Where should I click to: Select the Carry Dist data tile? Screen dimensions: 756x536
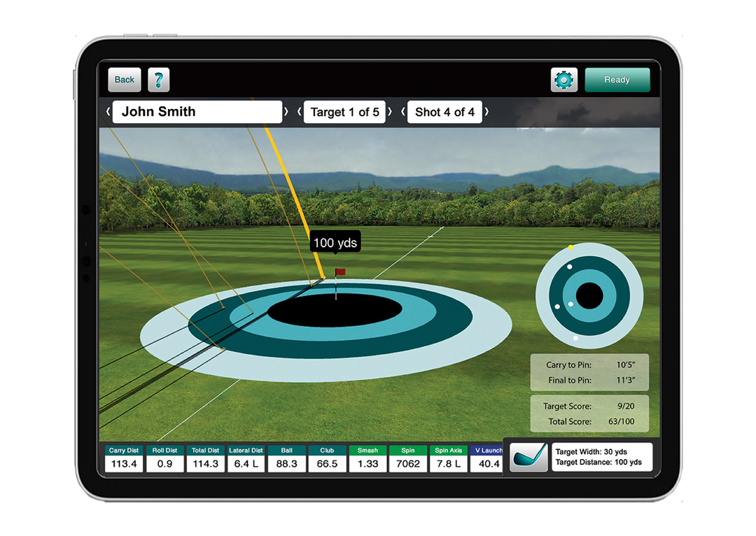tap(124, 459)
